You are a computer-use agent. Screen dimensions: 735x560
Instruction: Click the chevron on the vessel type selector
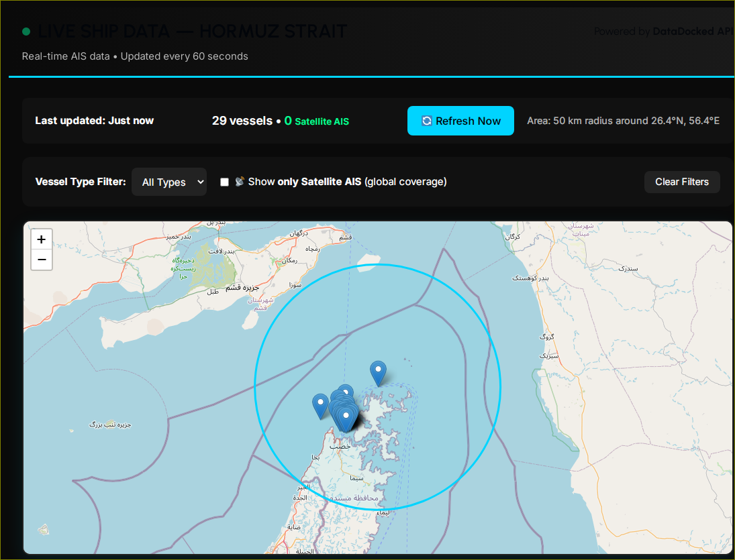pos(199,182)
